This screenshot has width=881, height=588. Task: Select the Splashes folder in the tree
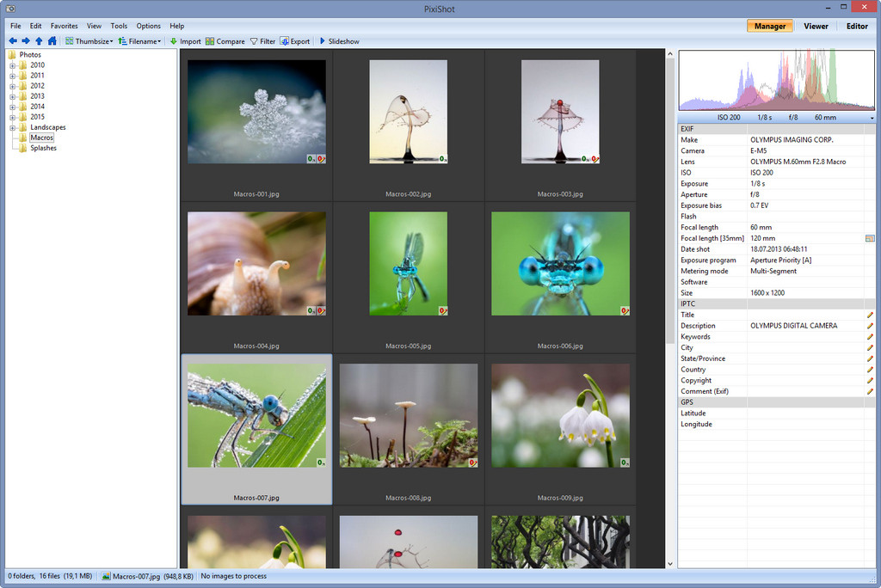point(43,148)
